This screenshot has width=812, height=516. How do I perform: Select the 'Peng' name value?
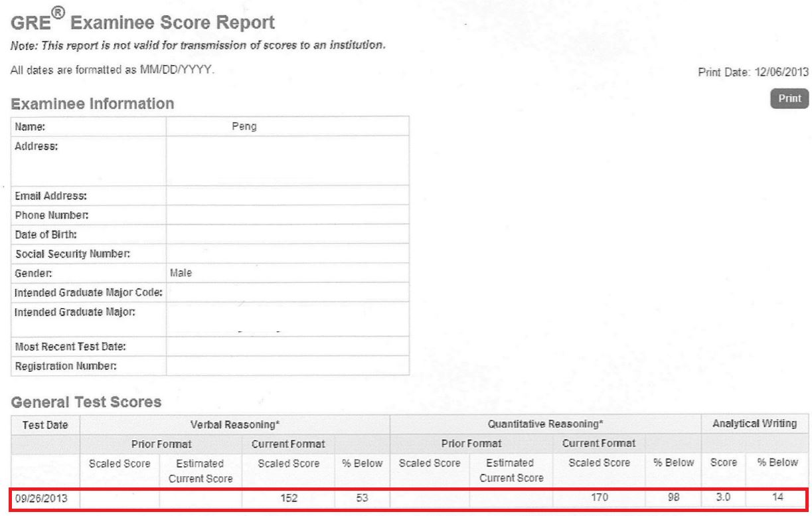(244, 126)
